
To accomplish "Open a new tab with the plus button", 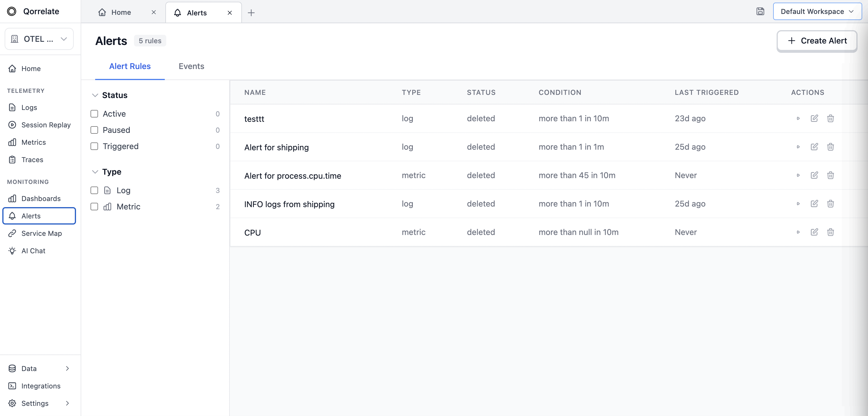I will click(x=251, y=12).
